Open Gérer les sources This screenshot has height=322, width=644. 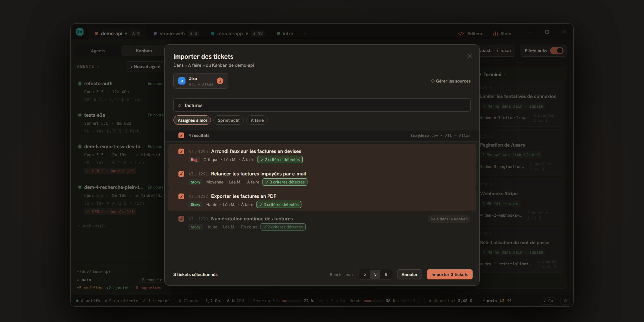click(451, 81)
